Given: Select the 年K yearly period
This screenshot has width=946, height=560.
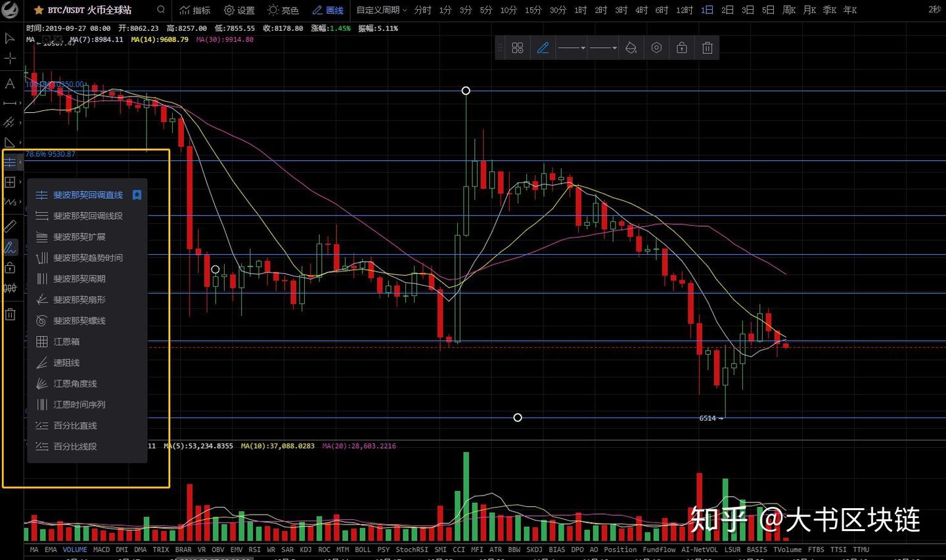Looking at the screenshot, I should 850,11.
